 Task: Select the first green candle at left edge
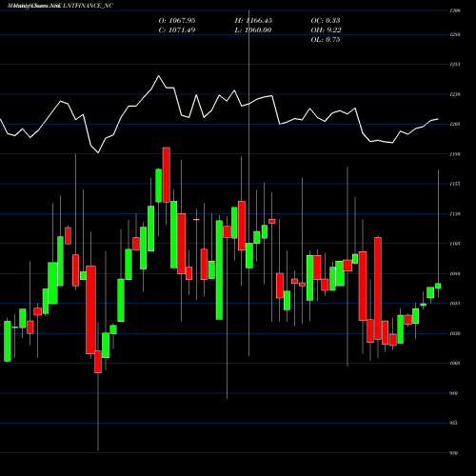7,341
